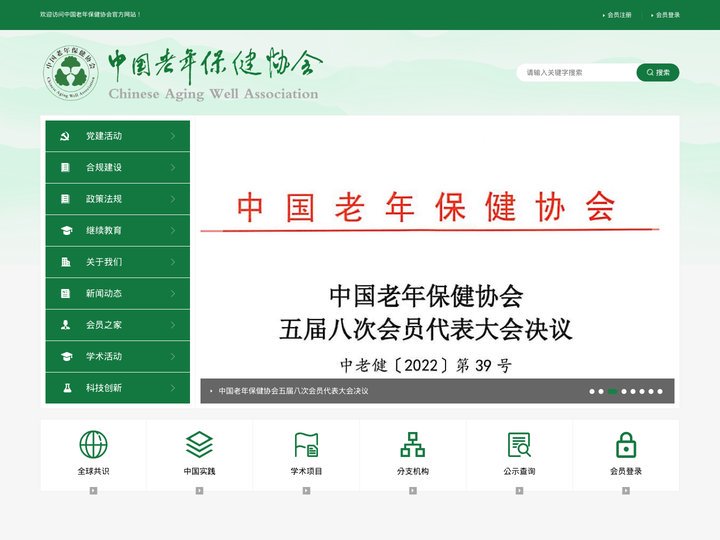Click the newspaper icon beside 新闻动态
Screen dimensions: 720x540
point(65,293)
